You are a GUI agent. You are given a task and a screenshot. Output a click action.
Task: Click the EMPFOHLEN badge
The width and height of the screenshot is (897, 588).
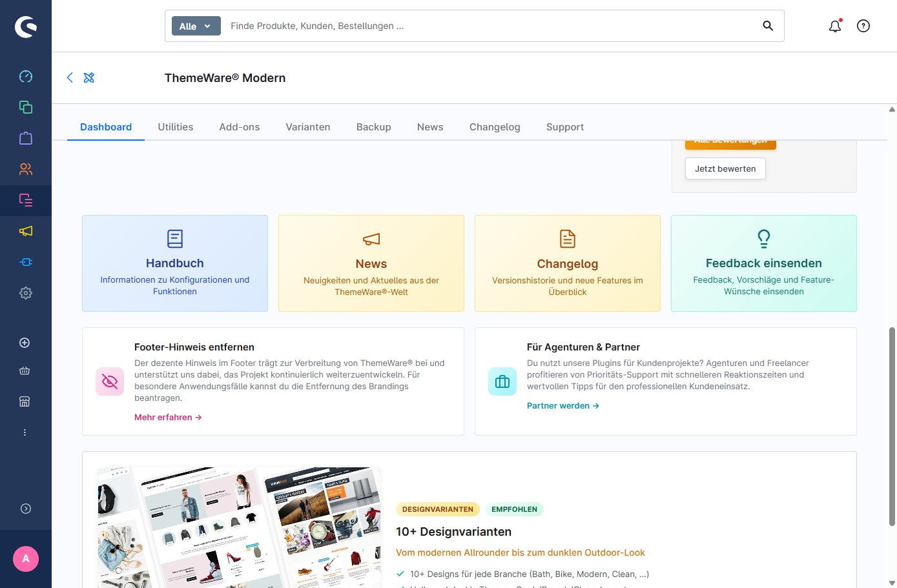click(515, 509)
